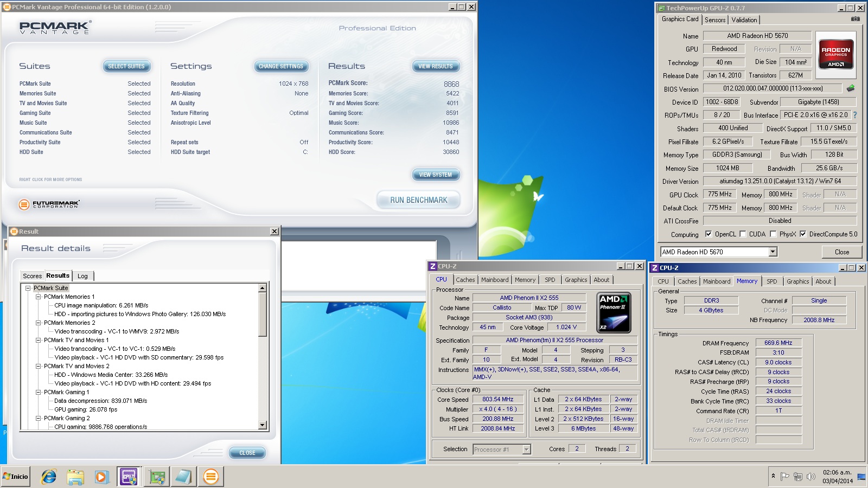Click the Radeon Graphics logo in GPU-Z

click(836, 54)
